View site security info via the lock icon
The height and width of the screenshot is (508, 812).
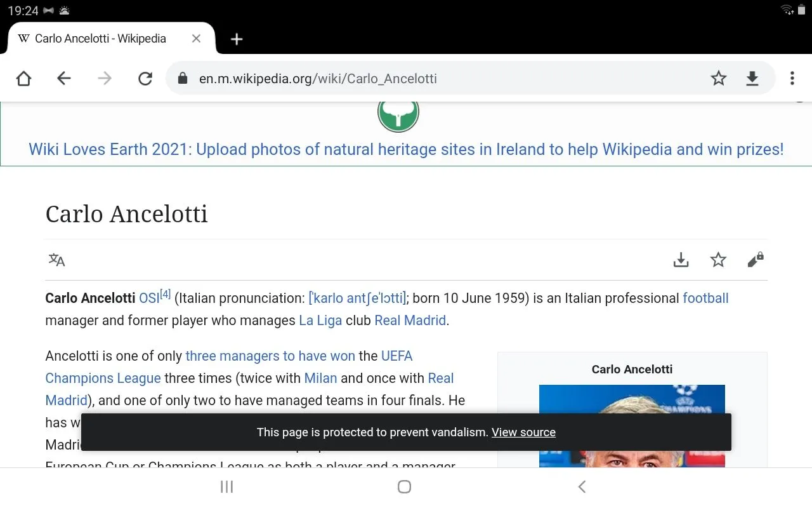182,78
